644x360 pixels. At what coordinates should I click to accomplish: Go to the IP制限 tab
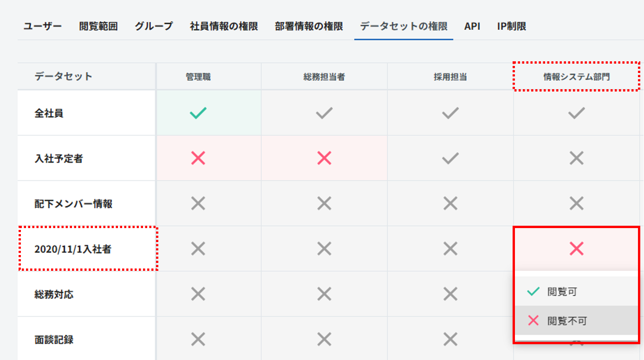pyautogui.click(x=512, y=26)
